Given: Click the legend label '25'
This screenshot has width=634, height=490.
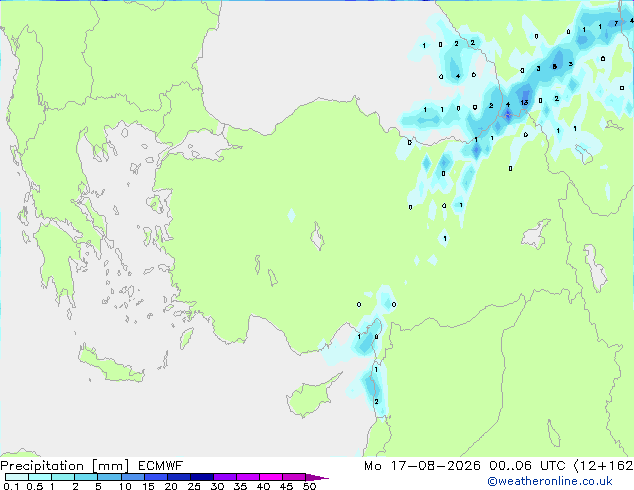Looking at the screenshot, I should tap(194, 486).
